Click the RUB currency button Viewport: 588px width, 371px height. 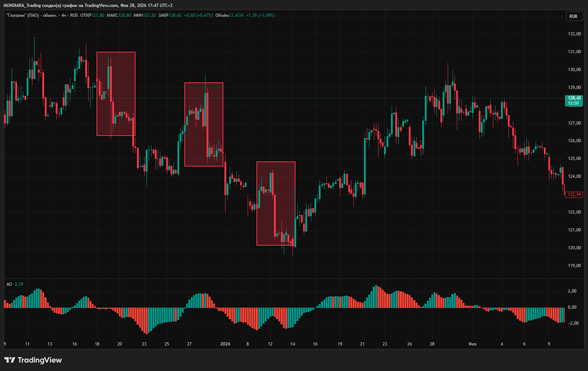point(573,16)
